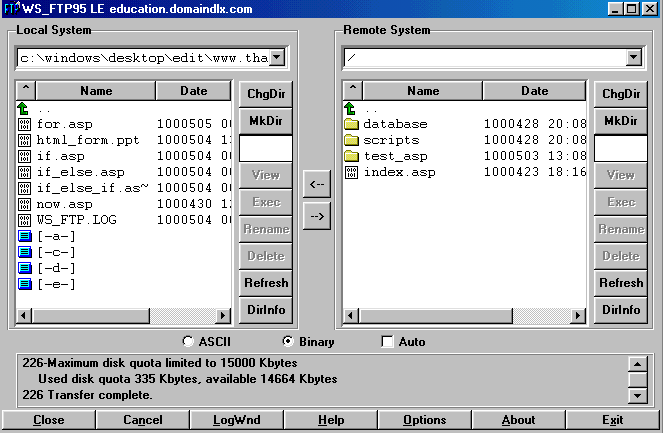
Task: Sort local files by Name header
Action: (96, 90)
